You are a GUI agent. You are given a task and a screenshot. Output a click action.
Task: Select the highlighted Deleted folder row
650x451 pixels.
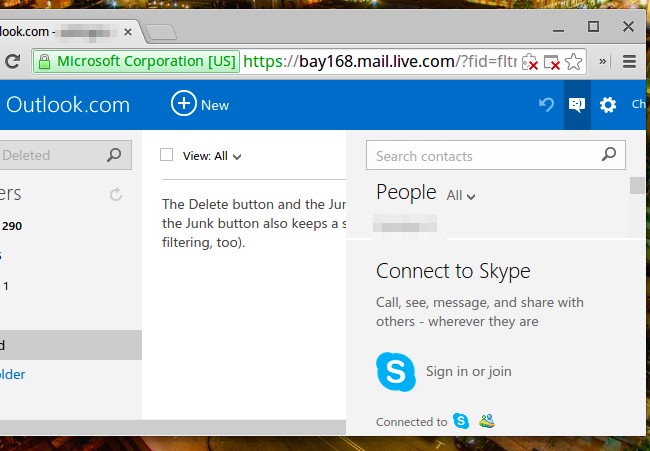71,345
